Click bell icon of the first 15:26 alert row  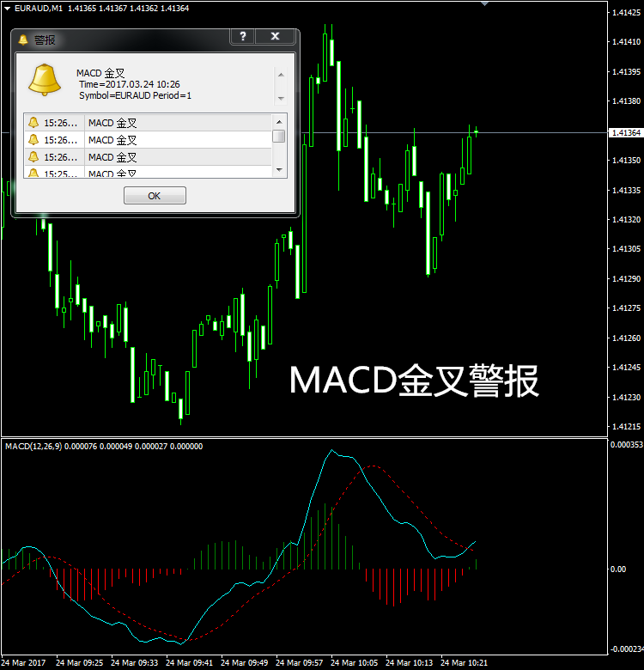(x=33, y=123)
